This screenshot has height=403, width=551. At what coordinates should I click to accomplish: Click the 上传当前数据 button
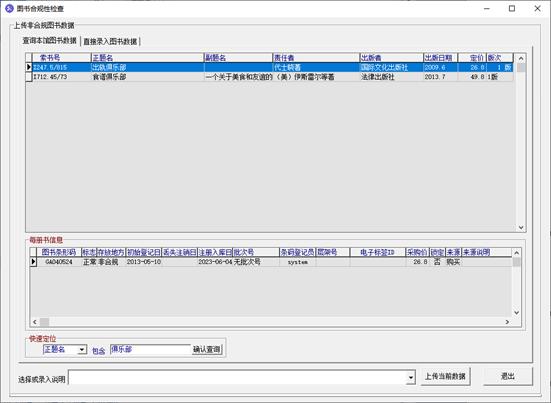pyautogui.click(x=445, y=377)
